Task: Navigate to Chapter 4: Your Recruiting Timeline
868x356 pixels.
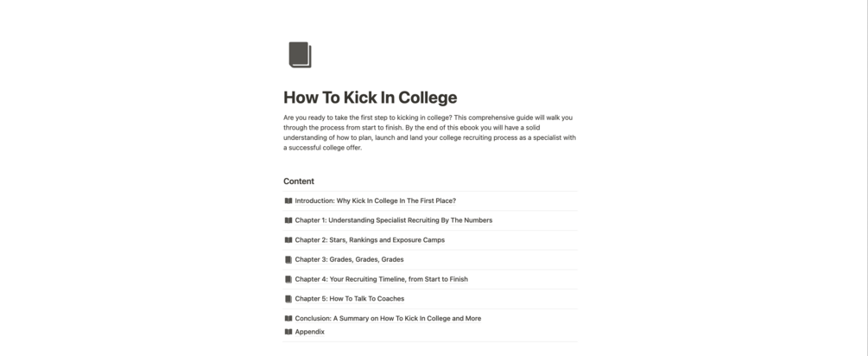Action: pos(381,279)
